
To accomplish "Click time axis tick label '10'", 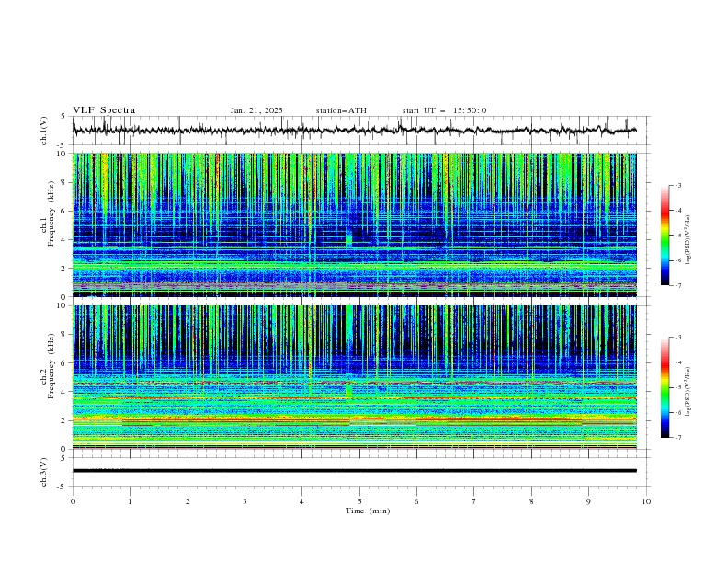I will (646, 501).
